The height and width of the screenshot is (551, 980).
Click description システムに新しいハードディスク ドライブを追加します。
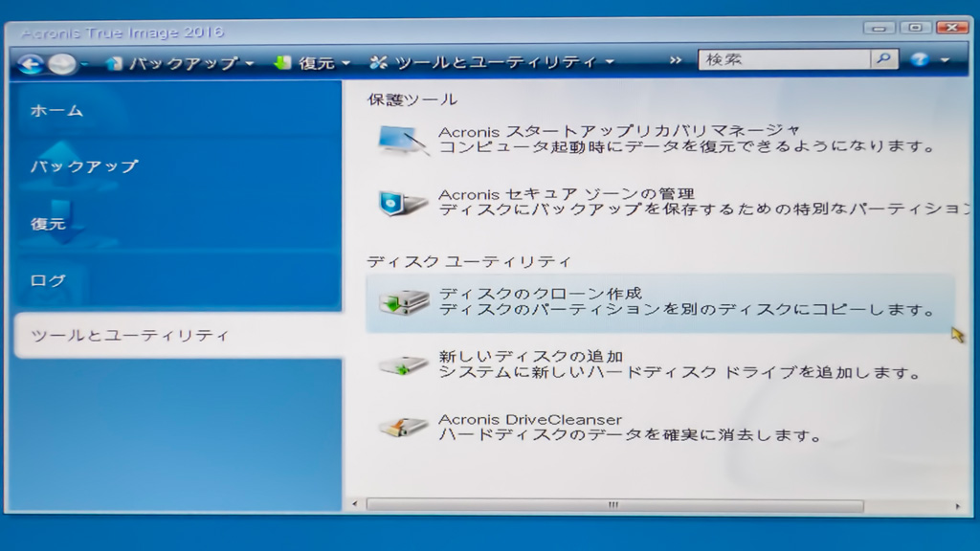(x=680, y=372)
